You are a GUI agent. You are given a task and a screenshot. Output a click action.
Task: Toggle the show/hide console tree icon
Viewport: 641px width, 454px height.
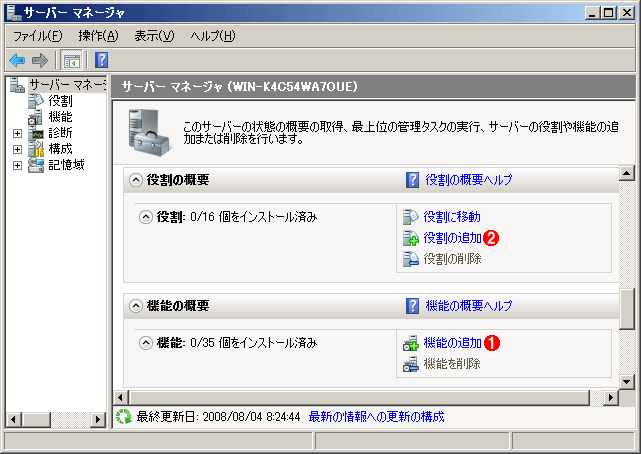click(x=72, y=61)
